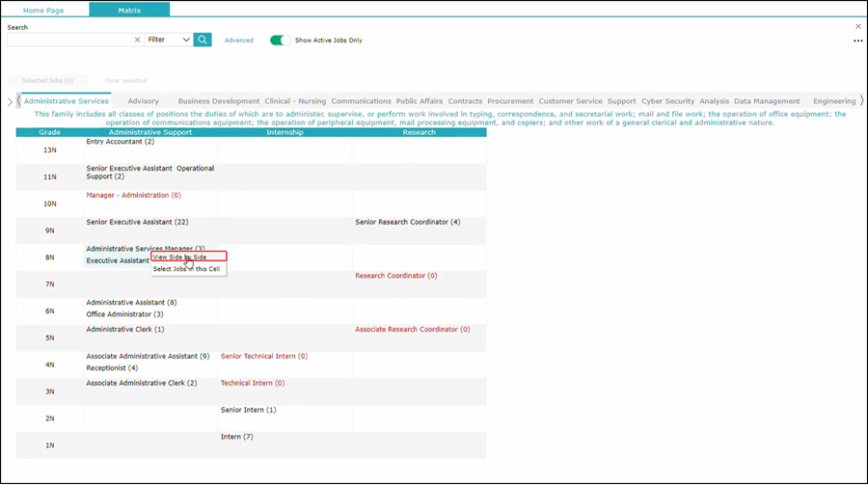
Task: Expand the side panel chevron at far left
Action: tap(10, 101)
